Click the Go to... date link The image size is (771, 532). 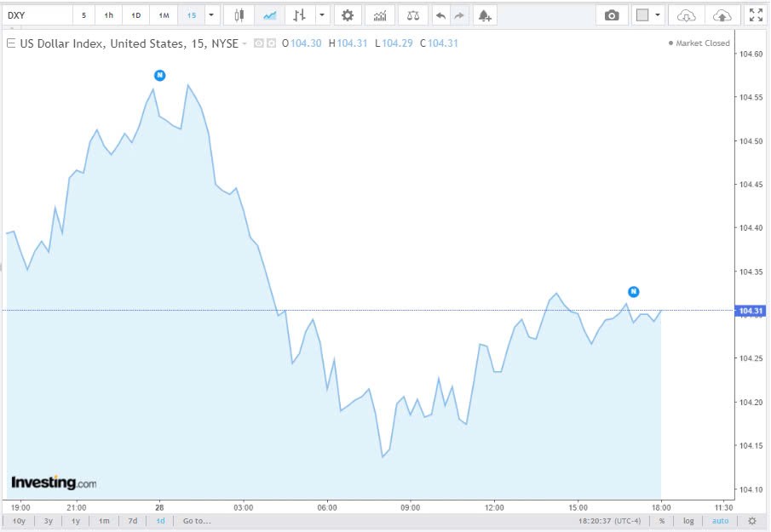(x=197, y=520)
